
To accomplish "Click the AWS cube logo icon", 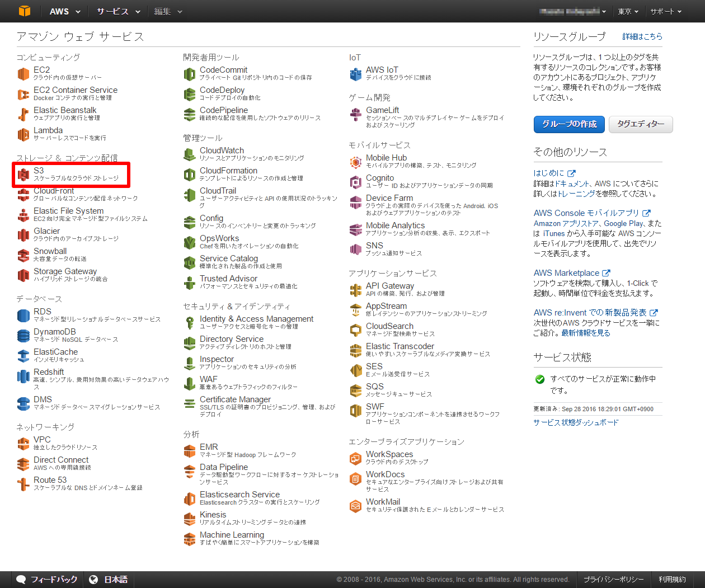I will click(x=24, y=11).
